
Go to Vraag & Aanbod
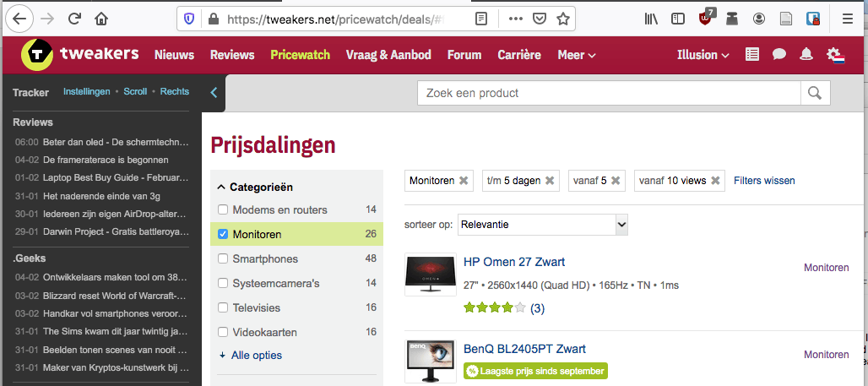[x=388, y=55]
